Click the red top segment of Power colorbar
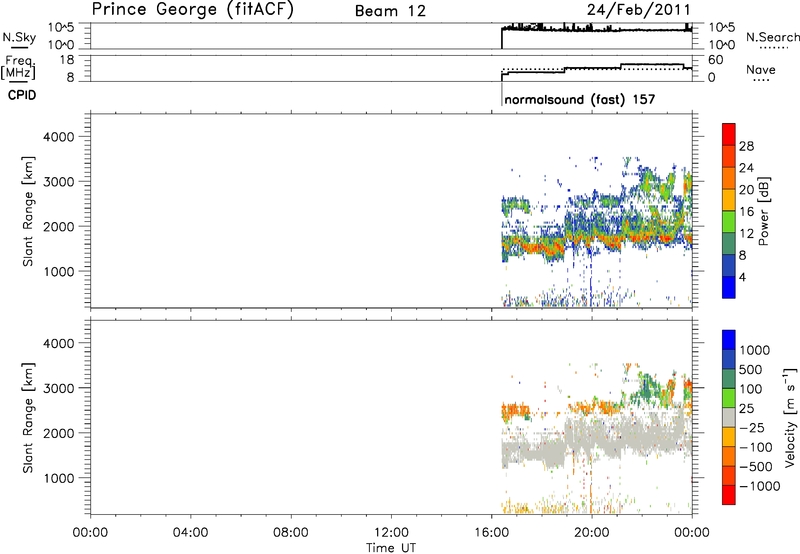 tap(729, 135)
